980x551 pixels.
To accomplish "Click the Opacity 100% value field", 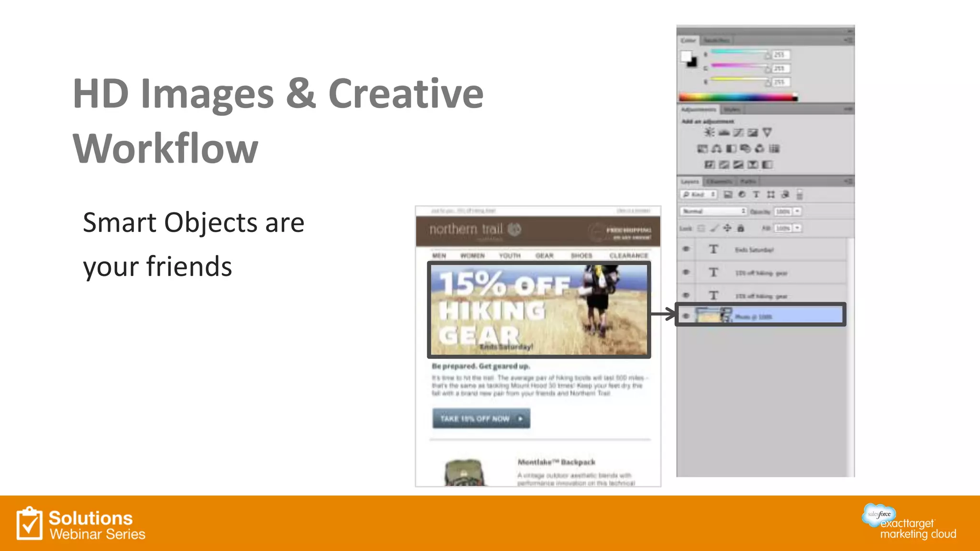I will click(x=783, y=211).
